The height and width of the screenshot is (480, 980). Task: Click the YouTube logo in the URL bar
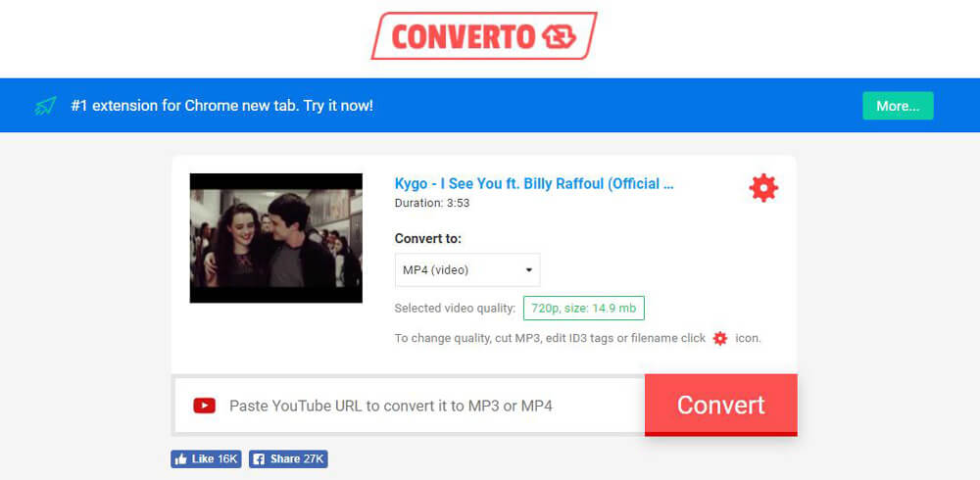tap(205, 406)
